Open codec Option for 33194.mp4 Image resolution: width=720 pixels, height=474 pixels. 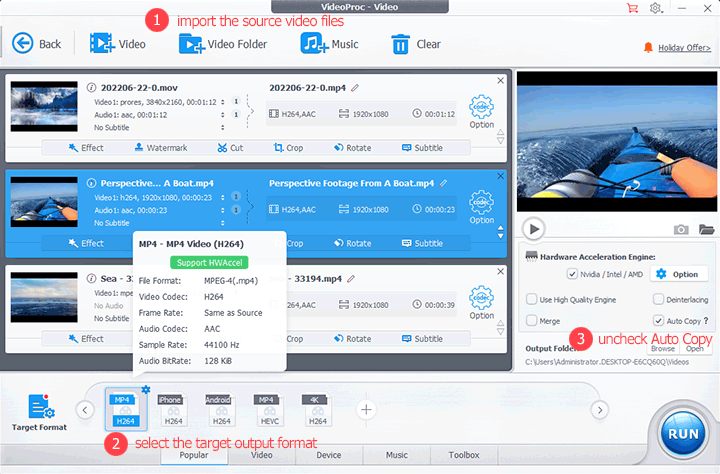click(481, 303)
